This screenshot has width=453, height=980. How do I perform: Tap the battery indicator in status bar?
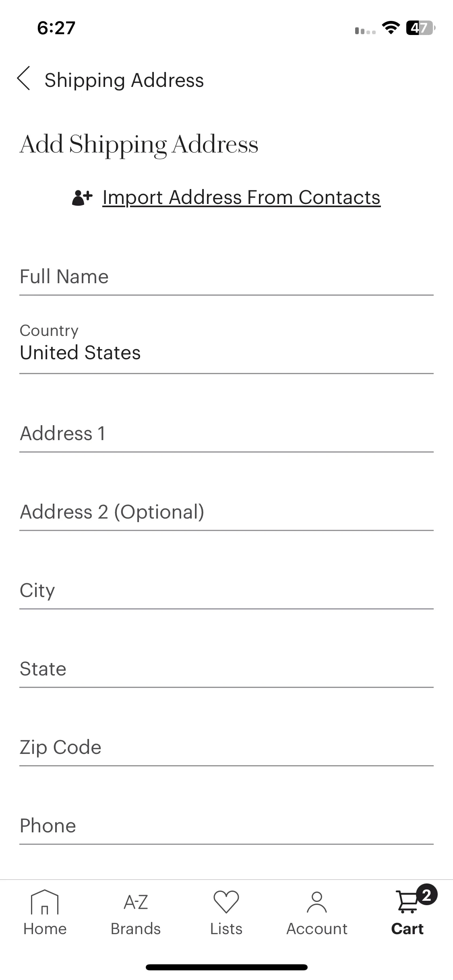tap(421, 28)
